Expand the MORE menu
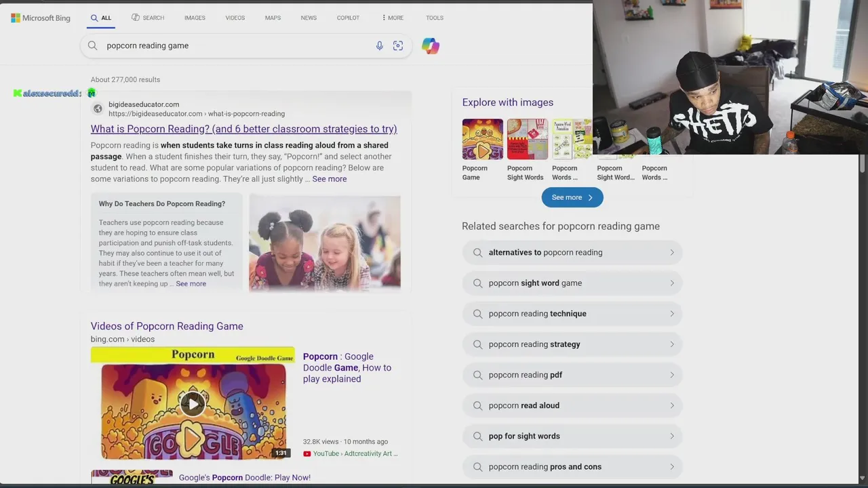 coord(393,18)
